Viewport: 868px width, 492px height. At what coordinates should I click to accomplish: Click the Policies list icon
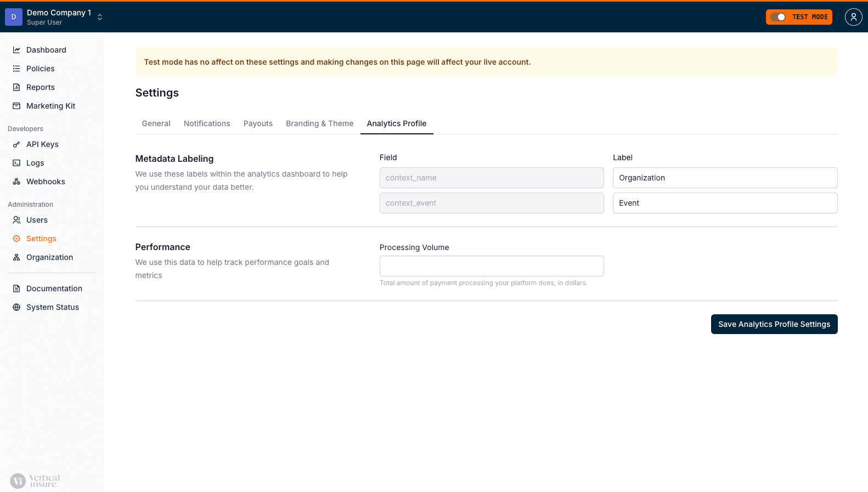pyautogui.click(x=16, y=69)
